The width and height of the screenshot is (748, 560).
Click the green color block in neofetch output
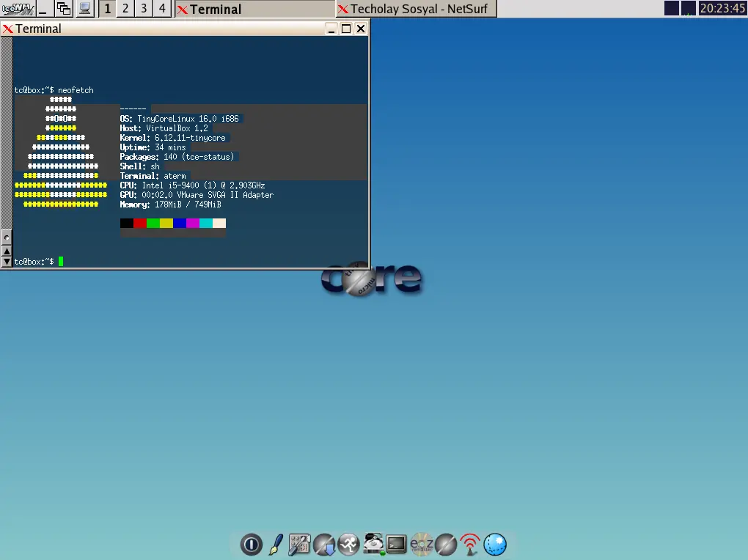[x=153, y=224]
